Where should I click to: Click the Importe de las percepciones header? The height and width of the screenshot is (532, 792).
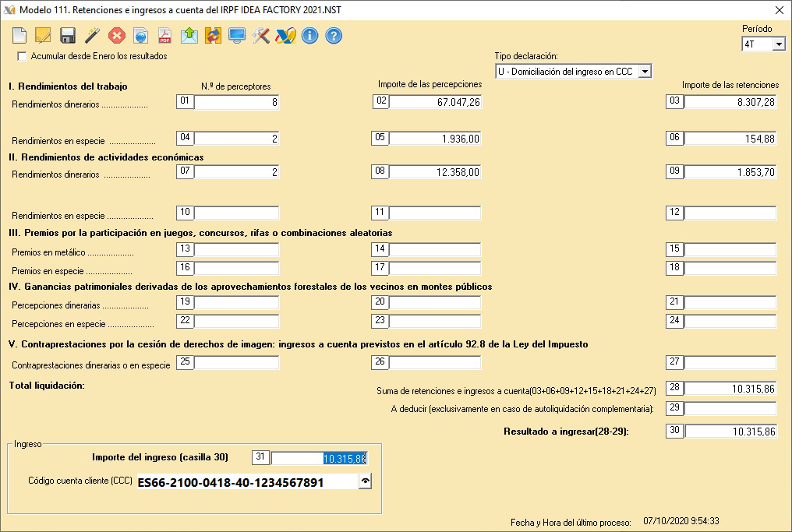coord(430,84)
